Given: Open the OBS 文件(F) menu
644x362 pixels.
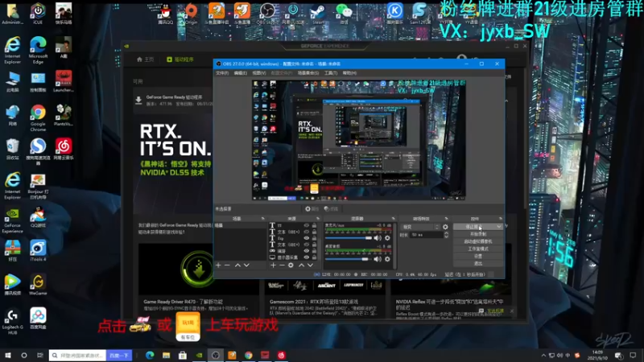Looking at the screenshot, I should 222,73.
